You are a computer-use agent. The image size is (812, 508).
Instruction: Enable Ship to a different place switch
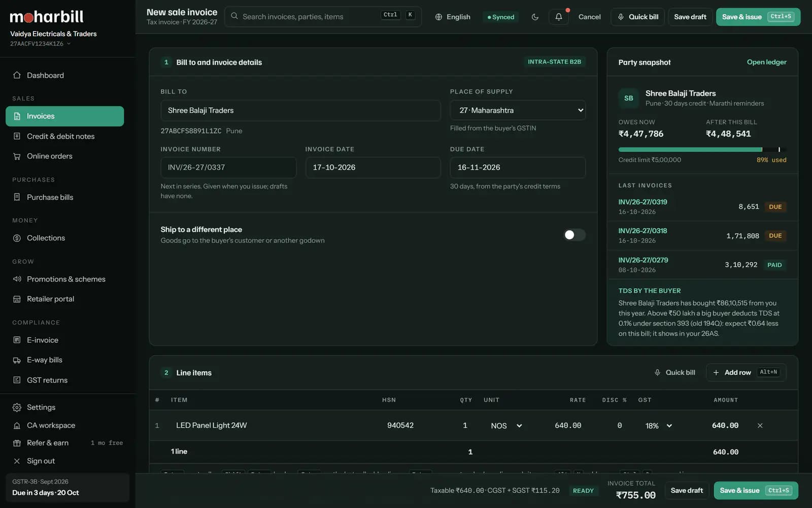pos(574,235)
